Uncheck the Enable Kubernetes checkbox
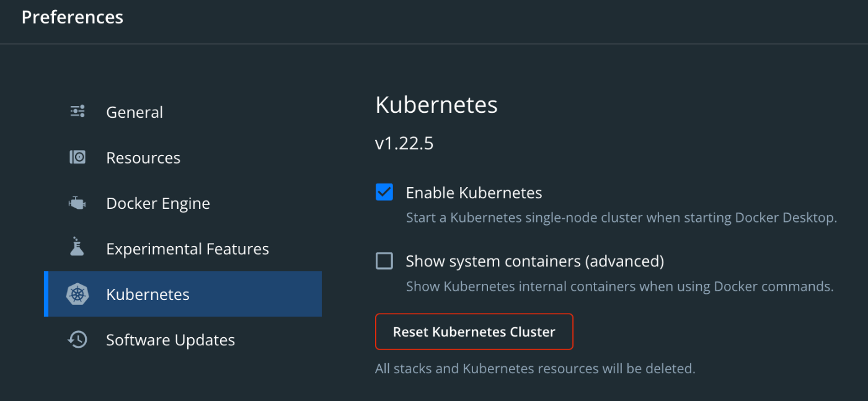The image size is (868, 401). 384,192
